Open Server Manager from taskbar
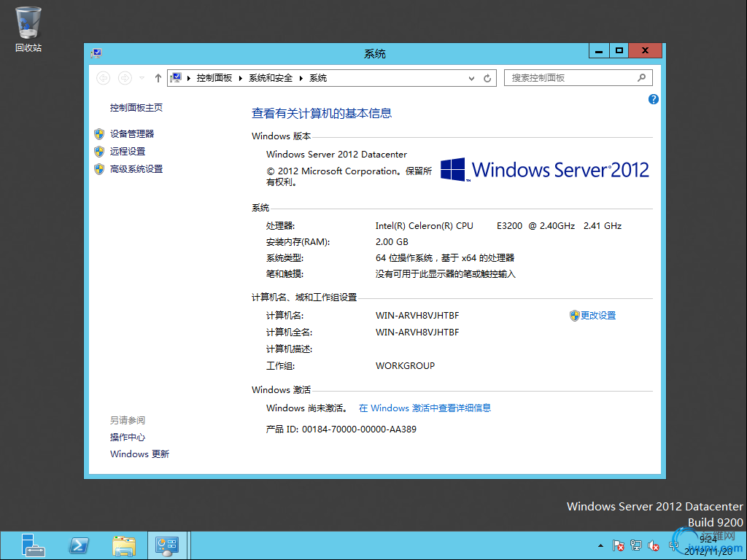747x560 pixels. [x=34, y=545]
